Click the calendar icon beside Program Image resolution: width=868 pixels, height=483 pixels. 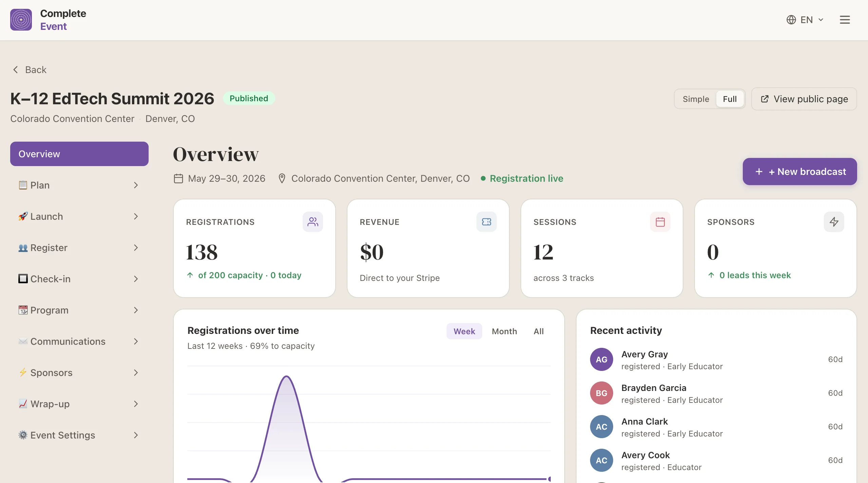pos(23,310)
